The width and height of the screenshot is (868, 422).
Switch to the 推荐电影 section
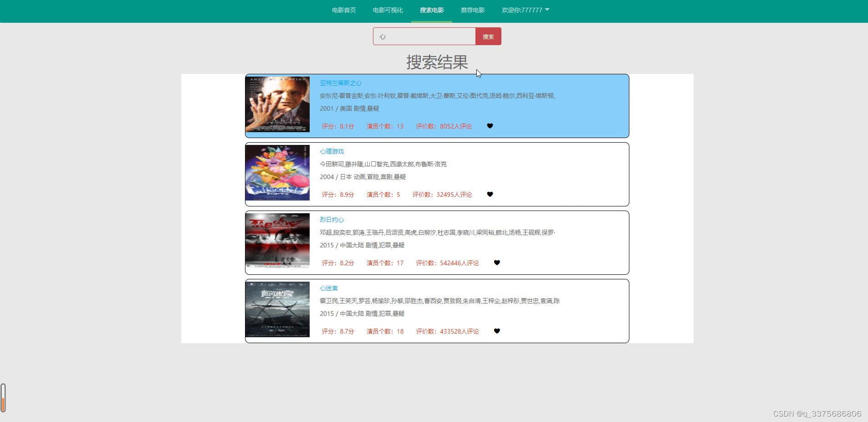472,10
